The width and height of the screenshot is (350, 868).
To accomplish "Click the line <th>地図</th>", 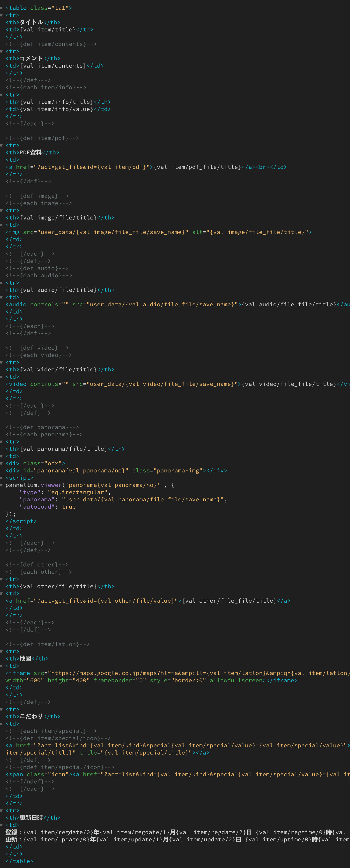I will click(27, 658).
